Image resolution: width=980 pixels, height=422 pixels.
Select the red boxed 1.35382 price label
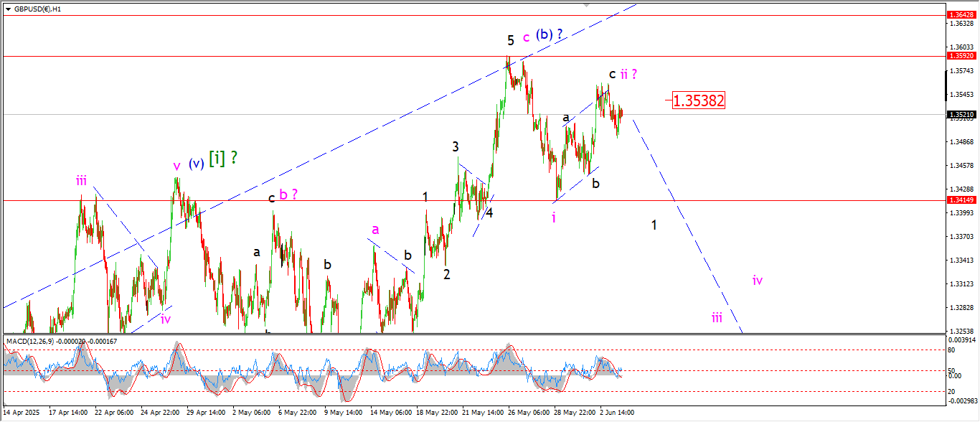699,100
